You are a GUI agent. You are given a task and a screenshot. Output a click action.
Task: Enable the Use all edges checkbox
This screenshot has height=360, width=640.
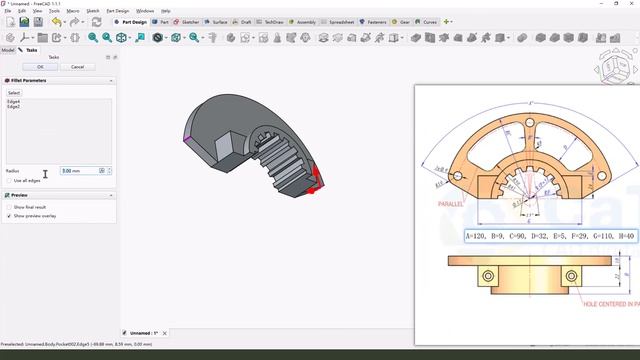(9, 180)
